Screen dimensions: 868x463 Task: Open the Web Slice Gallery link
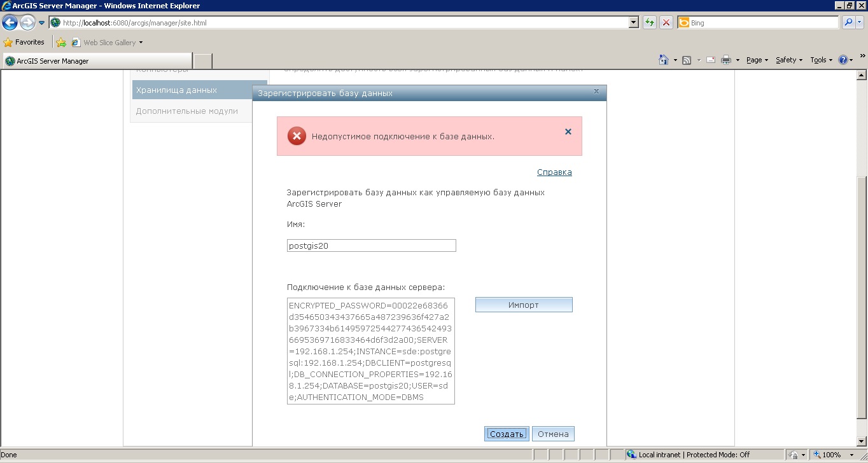[x=104, y=43]
